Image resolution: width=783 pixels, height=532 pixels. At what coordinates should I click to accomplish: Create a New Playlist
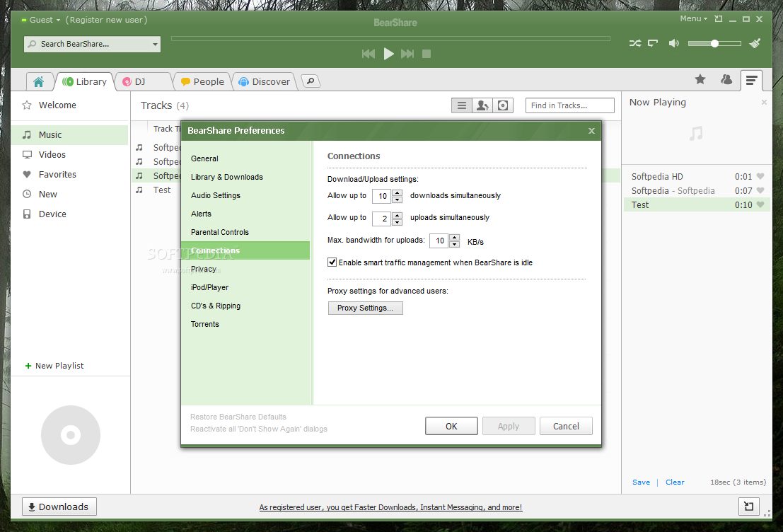point(54,366)
